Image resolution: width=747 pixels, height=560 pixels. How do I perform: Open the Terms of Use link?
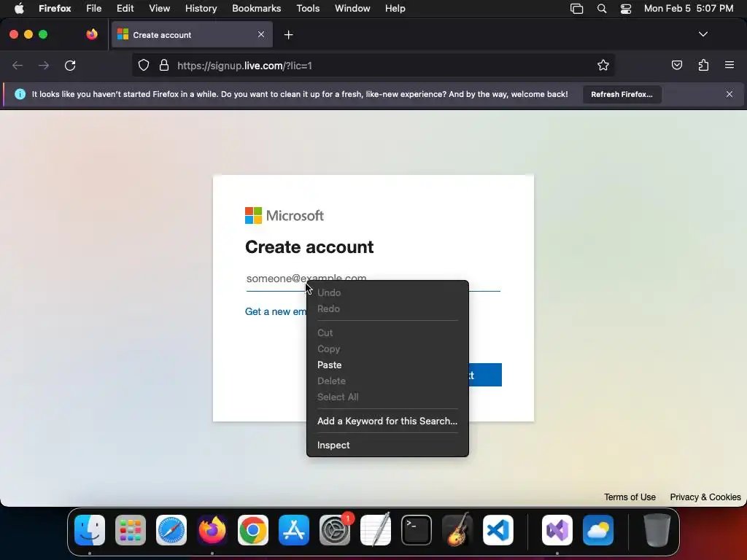pyautogui.click(x=630, y=497)
